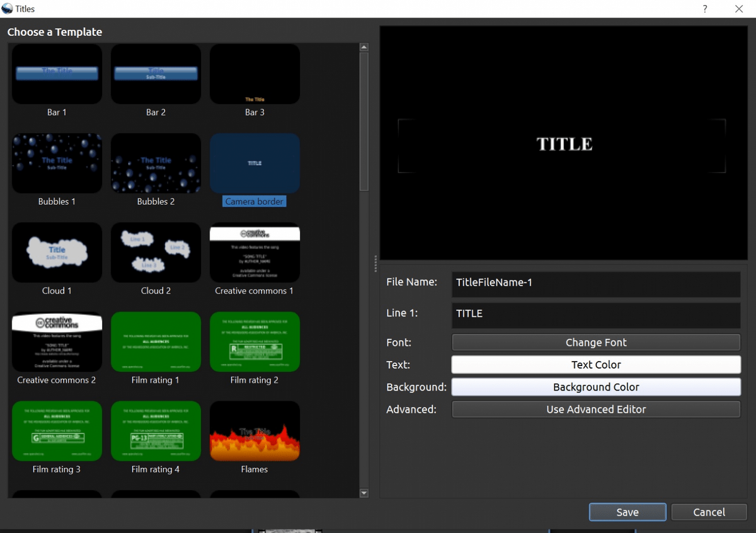Pick a new Text Color
Image resolution: width=756 pixels, height=533 pixels.
tap(595, 364)
